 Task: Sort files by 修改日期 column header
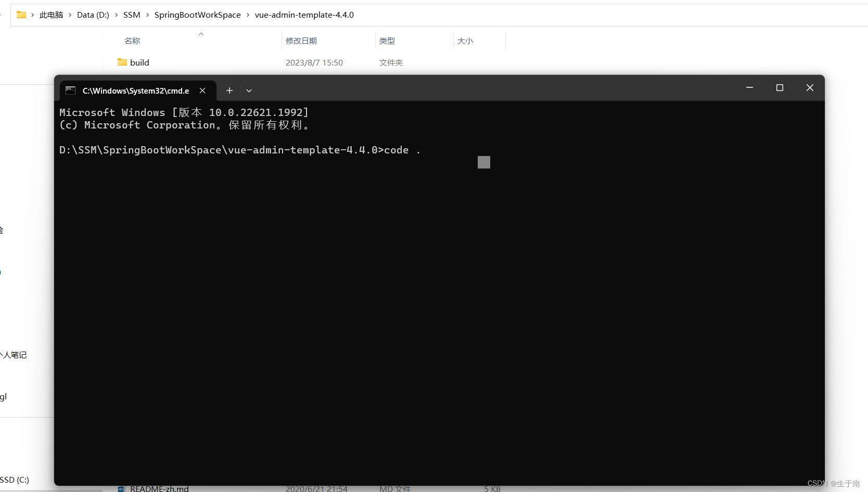tap(301, 41)
